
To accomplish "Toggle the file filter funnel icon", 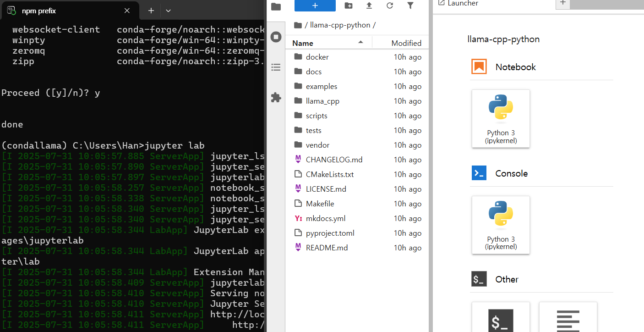I will (410, 6).
